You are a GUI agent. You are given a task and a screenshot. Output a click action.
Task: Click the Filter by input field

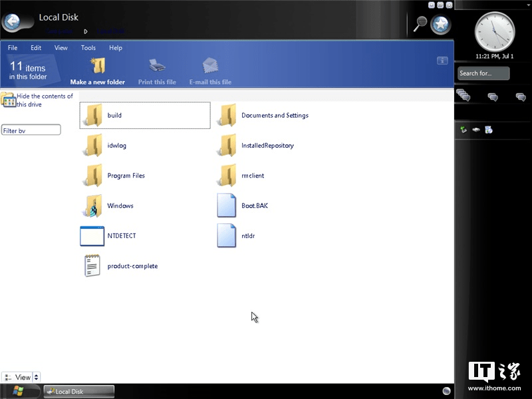click(30, 130)
